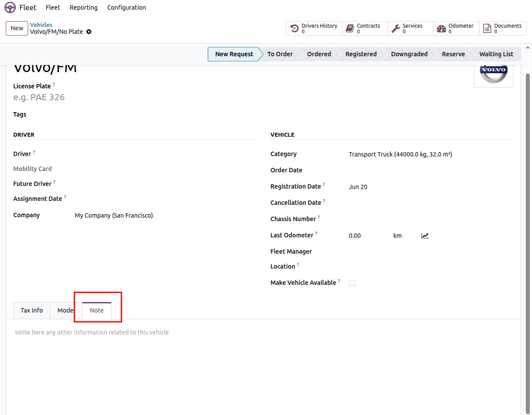Set status to Registered

tap(361, 54)
